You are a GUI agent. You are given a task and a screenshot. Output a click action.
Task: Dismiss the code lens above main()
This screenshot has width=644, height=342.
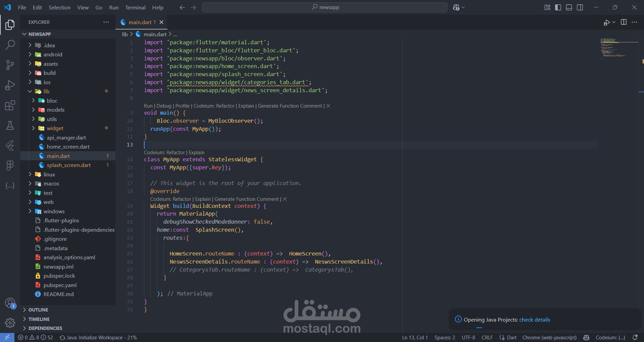328,106
